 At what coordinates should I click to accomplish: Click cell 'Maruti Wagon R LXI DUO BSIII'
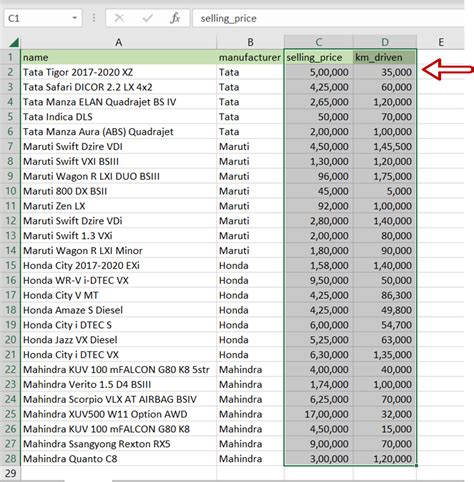coord(119,176)
